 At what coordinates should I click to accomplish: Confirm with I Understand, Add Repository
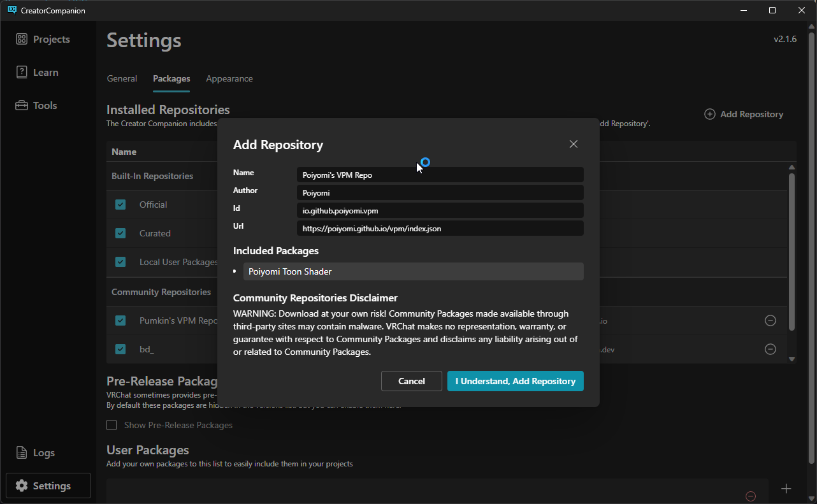(515, 381)
